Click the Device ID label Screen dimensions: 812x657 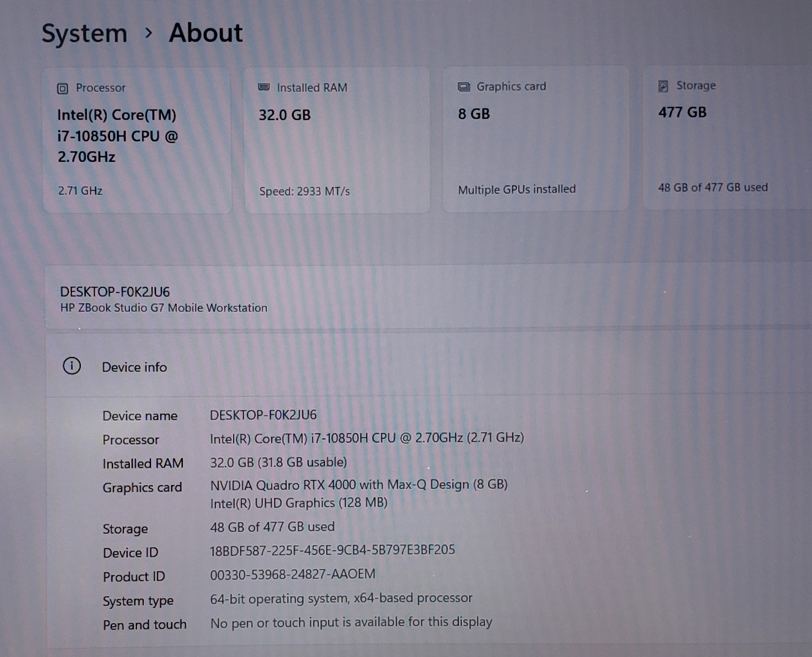(x=130, y=552)
